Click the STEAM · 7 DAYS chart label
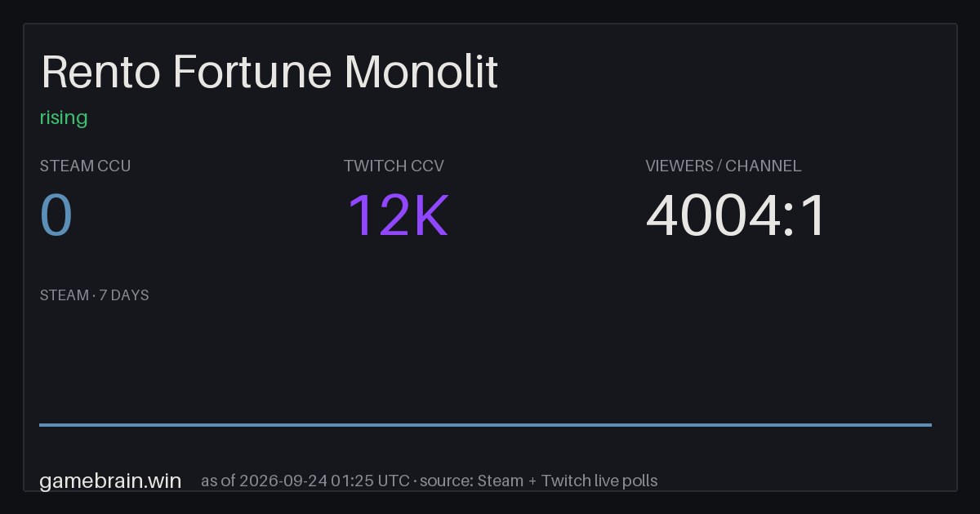 pyautogui.click(x=94, y=295)
